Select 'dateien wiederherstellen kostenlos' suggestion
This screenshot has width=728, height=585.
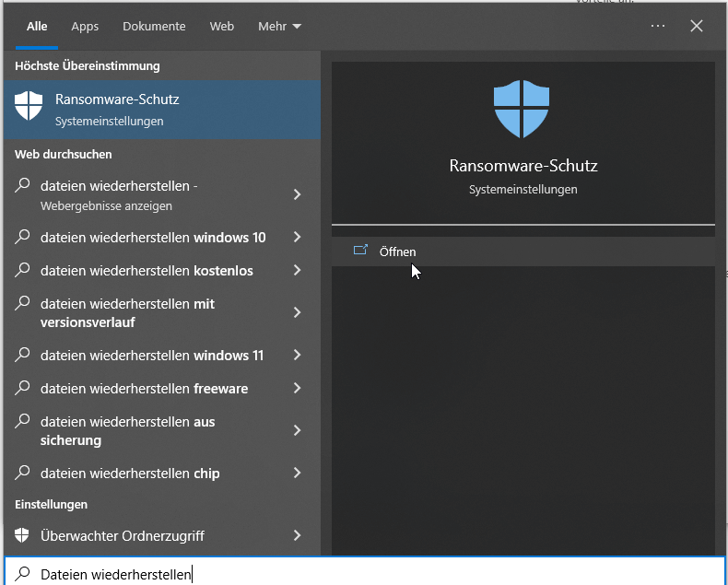tap(162, 270)
